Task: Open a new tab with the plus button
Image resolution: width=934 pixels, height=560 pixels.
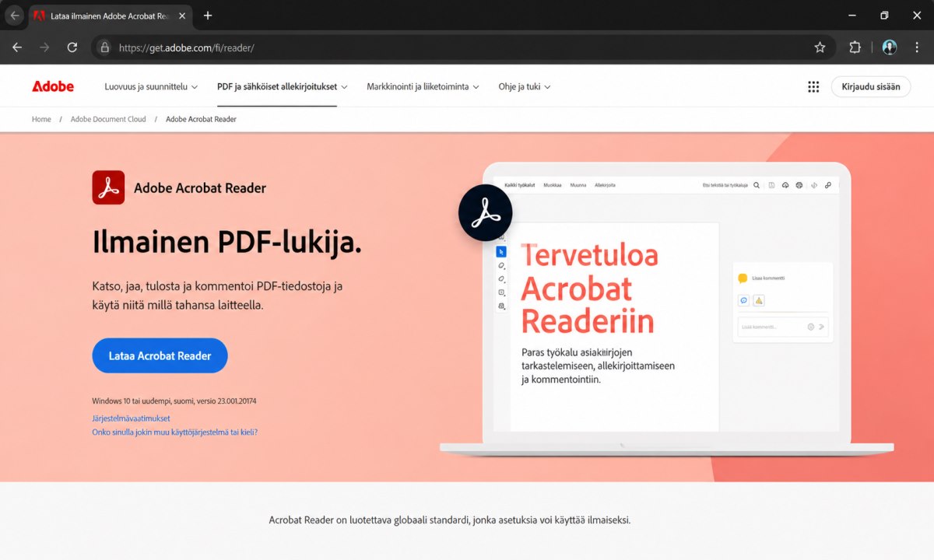Action: [208, 16]
